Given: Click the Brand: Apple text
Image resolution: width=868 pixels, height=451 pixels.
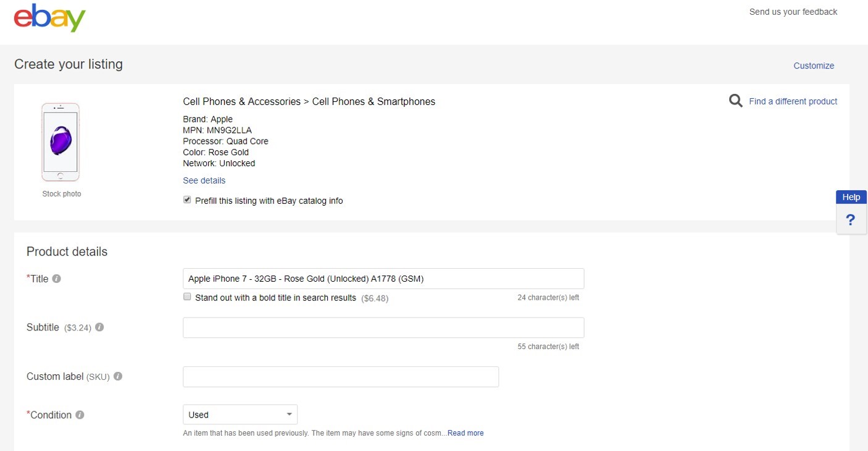Looking at the screenshot, I should (208, 119).
